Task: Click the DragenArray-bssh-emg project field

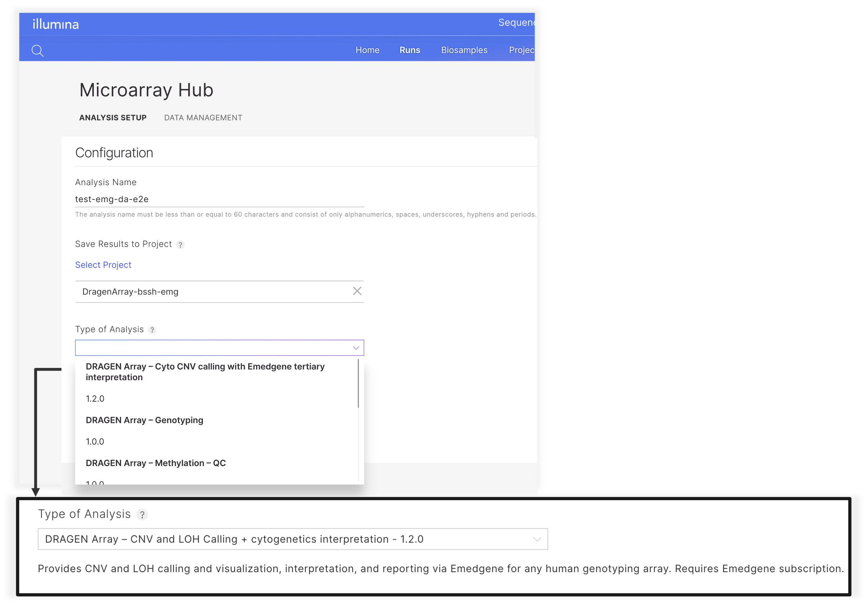Action: 220,292
